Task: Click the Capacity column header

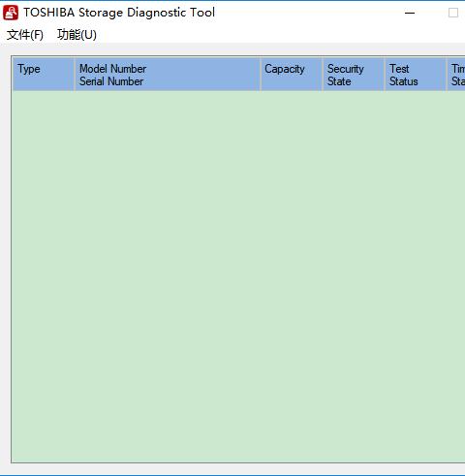Action: coord(292,75)
